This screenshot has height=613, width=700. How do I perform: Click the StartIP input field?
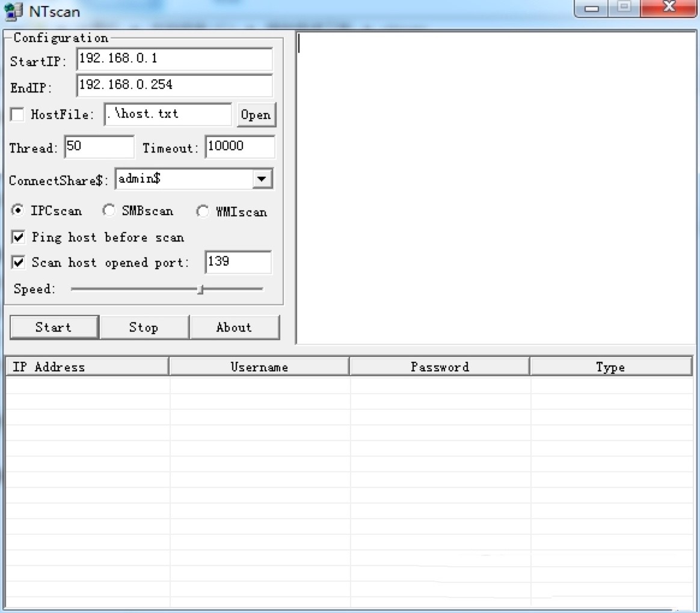174,58
